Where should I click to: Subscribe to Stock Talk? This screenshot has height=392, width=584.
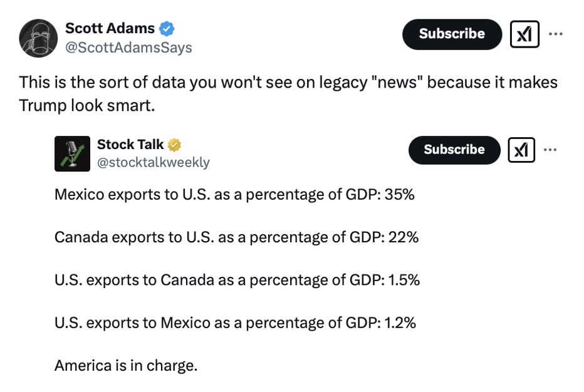click(x=454, y=150)
